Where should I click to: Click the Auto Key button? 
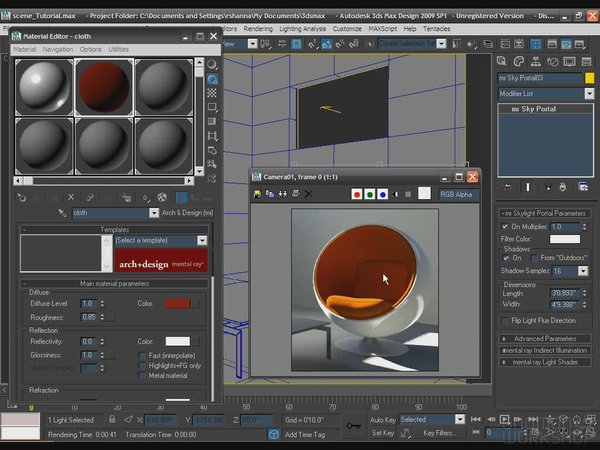pos(383,420)
